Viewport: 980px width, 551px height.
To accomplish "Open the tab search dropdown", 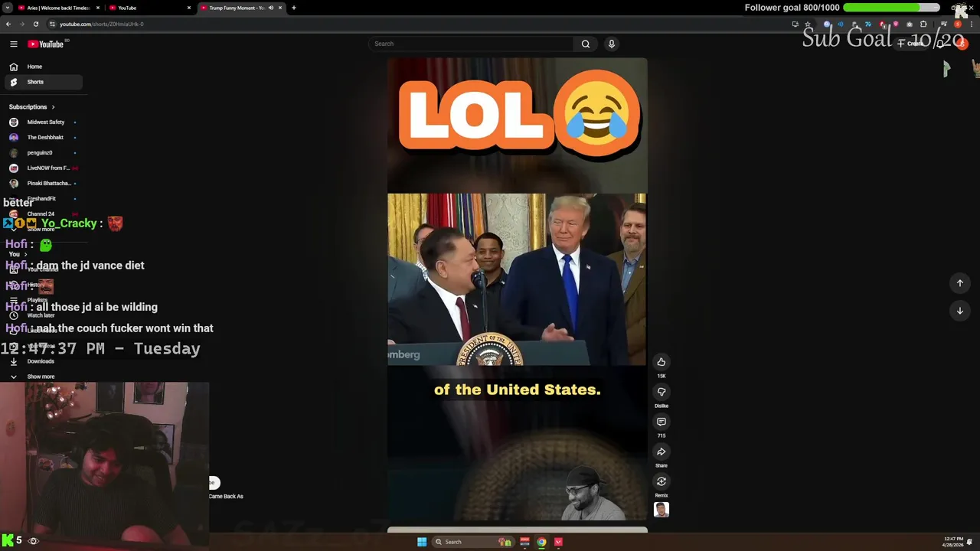I will click(7, 8).
